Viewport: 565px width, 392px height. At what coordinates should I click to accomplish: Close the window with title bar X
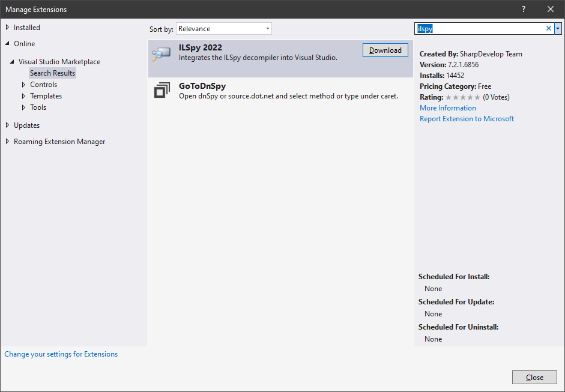(551, 10)
